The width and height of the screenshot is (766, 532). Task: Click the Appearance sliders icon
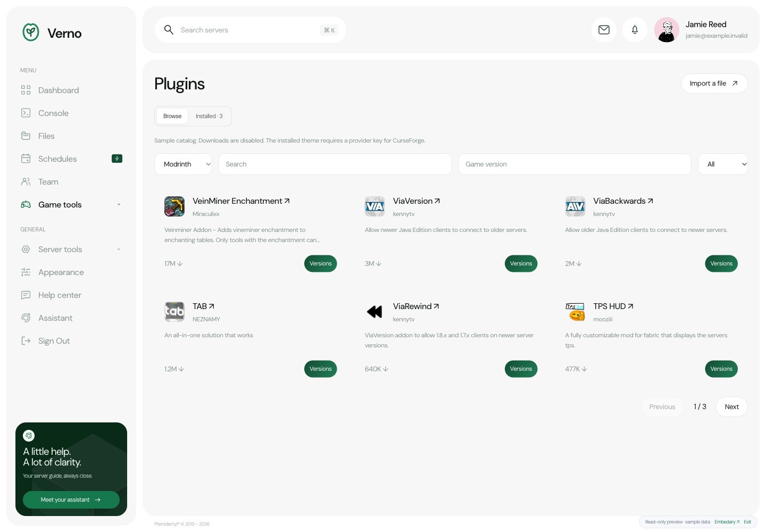tap(26, 272)
